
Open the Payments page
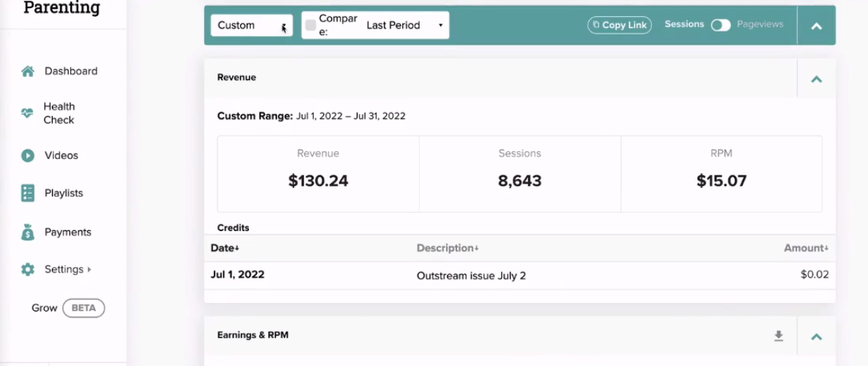[68, 232]
